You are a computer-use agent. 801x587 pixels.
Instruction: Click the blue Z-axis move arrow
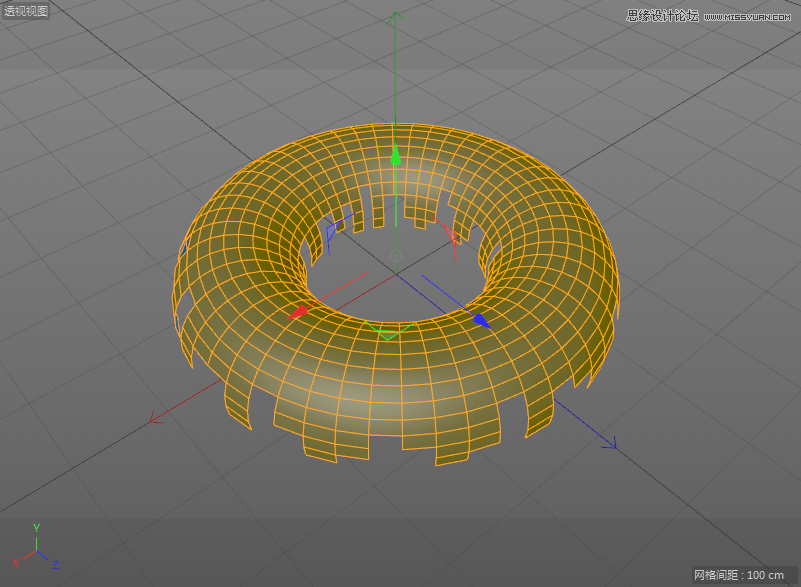click(x=481, y=320)
